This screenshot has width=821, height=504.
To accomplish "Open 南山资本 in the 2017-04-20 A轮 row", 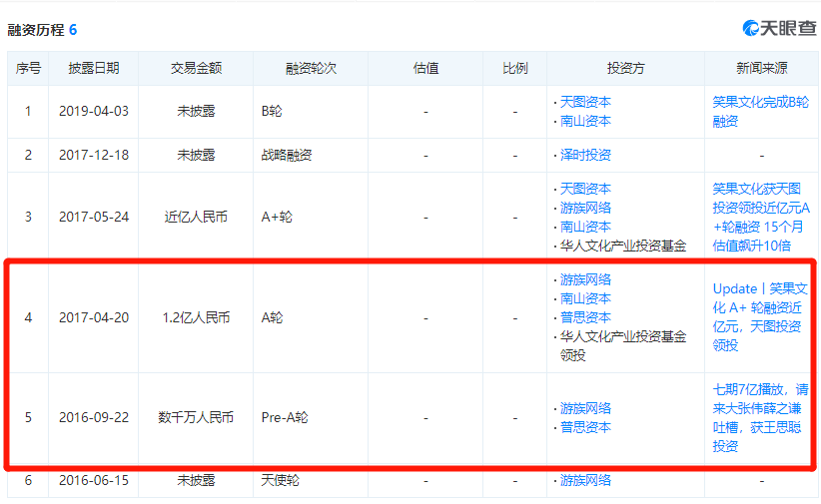I will [585, 298].
